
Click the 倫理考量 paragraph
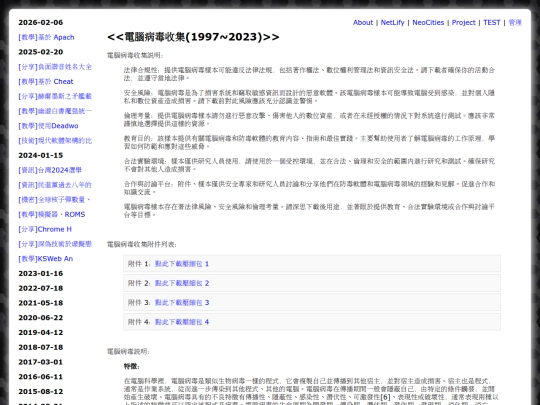coord(309,120)
